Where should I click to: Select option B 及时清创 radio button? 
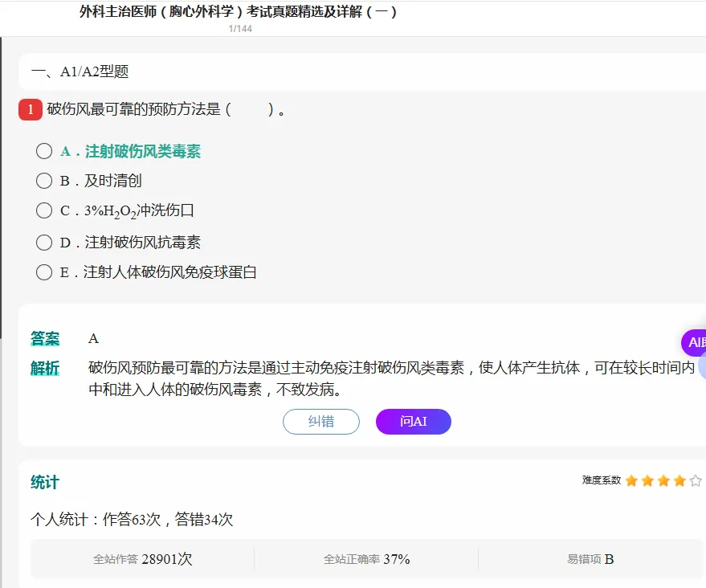(x=44, y=181)
